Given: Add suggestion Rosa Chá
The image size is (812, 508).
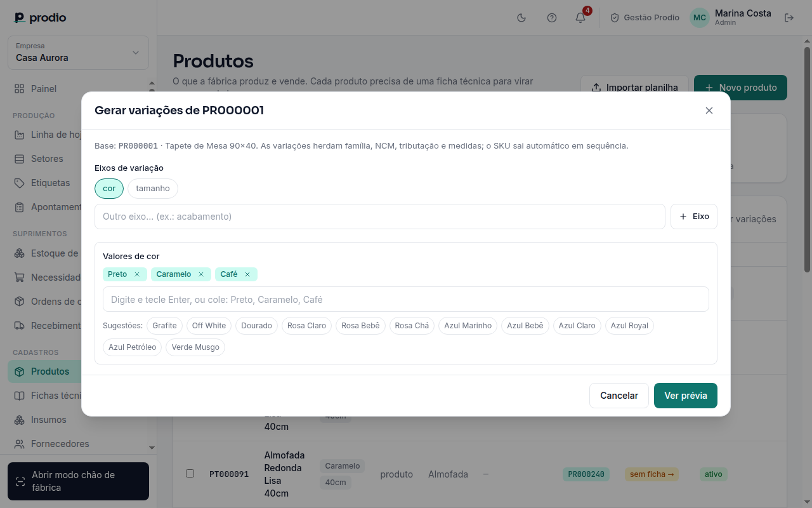Looking at the screenshot, I should [412, 326].
